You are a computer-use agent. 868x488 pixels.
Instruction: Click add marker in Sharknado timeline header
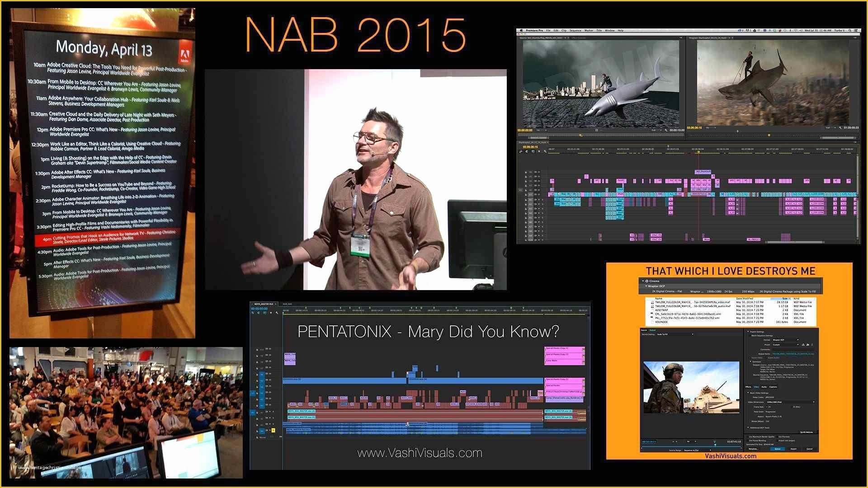(x=539, y=151)
